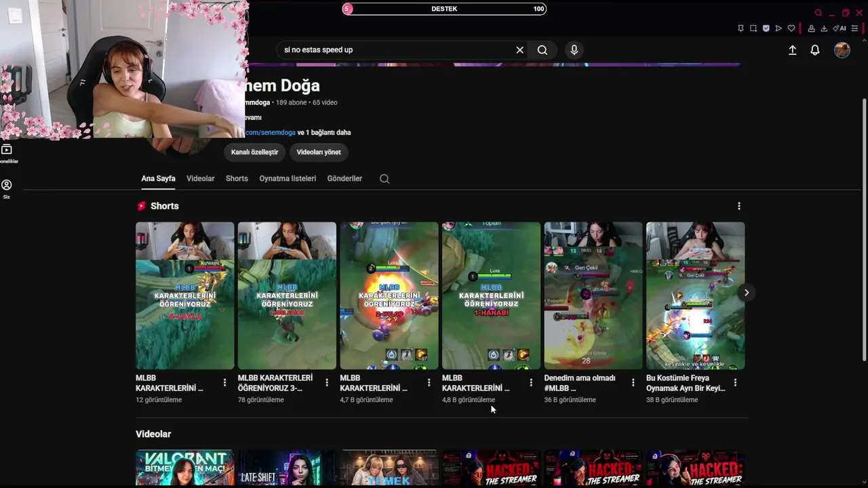The height and width of the screenshot is (488, 868).
Task: Click the "Bu Kostümle Freya Oynamak" title
Action: pyautogui.click(x=686, y=383)
